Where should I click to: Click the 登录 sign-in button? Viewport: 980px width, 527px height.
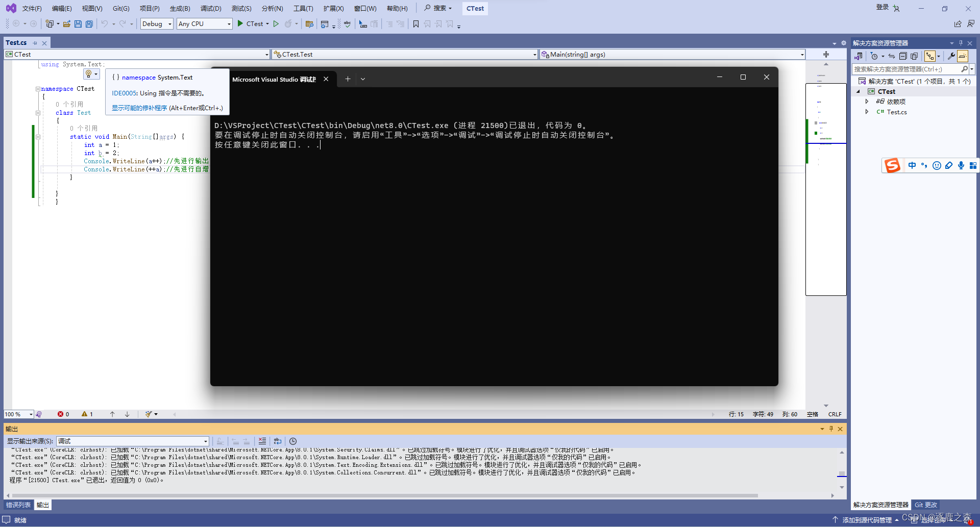click(883, 7)
